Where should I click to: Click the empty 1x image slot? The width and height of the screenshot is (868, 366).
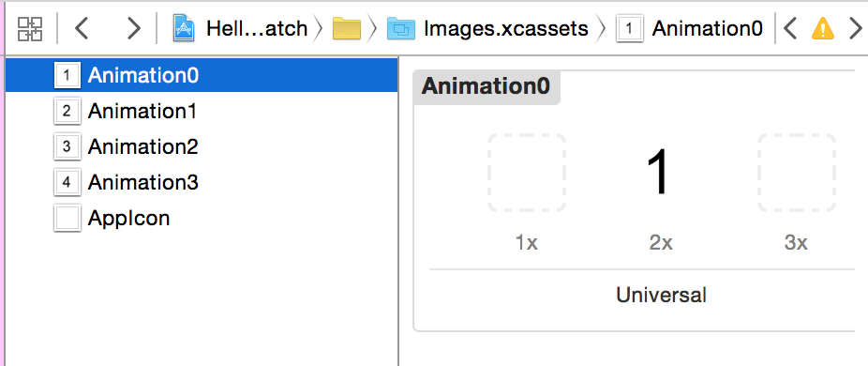(527, 173)
